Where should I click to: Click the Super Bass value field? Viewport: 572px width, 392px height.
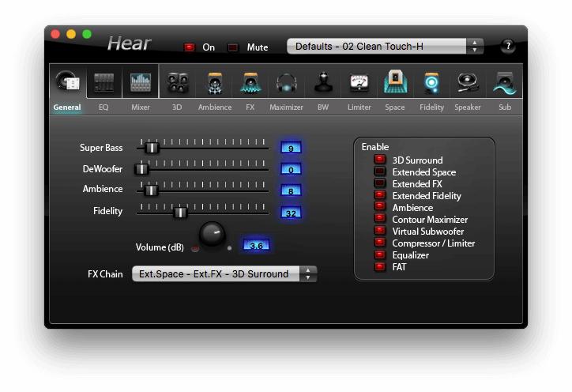click(x=291, y=148)
